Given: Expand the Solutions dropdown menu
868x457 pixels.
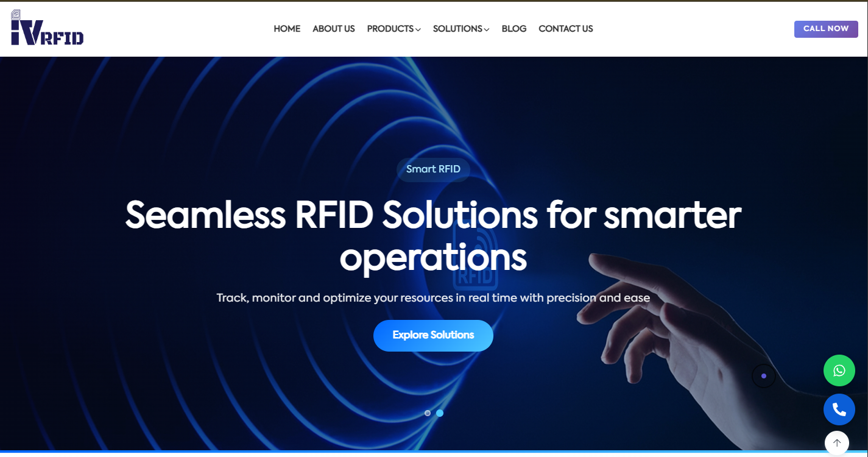Looking at the screenshot, I should tap(461, 29).
